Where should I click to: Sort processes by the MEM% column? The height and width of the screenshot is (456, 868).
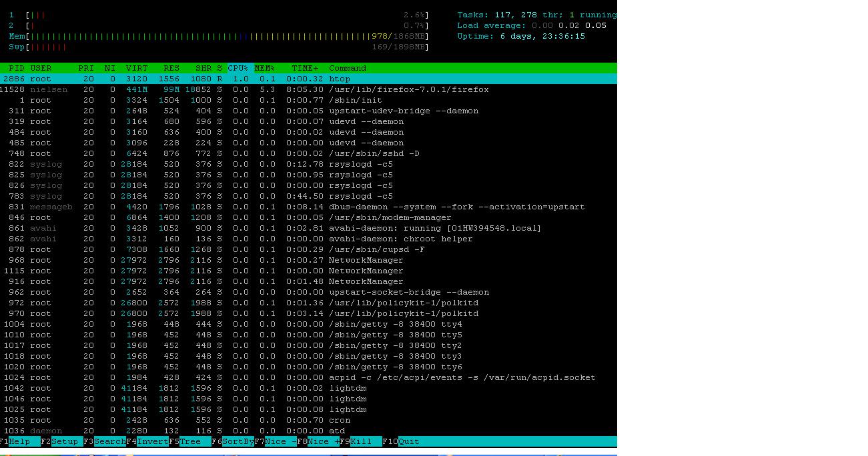point(265,67)
